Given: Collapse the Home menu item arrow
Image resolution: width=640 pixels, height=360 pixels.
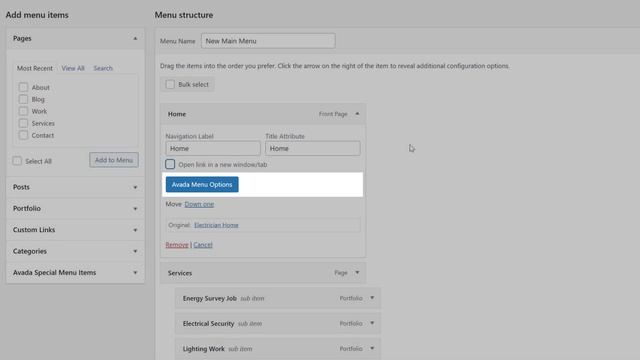Looking at the screenshot, I should click(357, 114).
